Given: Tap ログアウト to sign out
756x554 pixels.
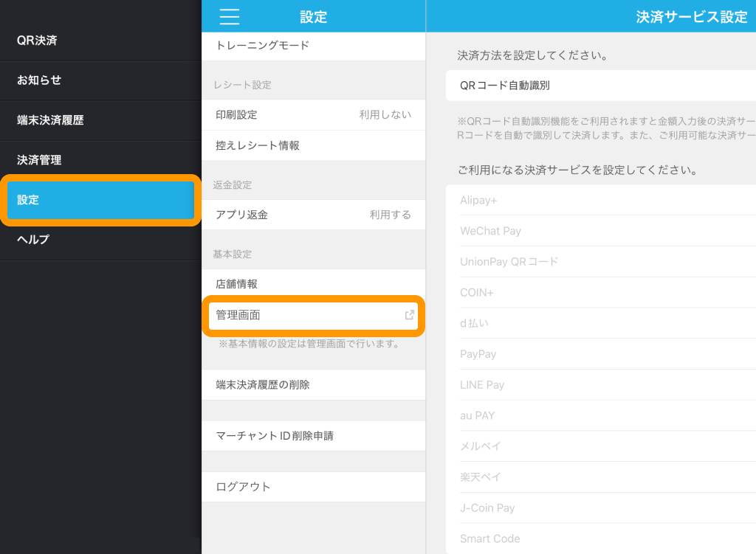Looking at the screenshot, I should [x=313, y=487].
